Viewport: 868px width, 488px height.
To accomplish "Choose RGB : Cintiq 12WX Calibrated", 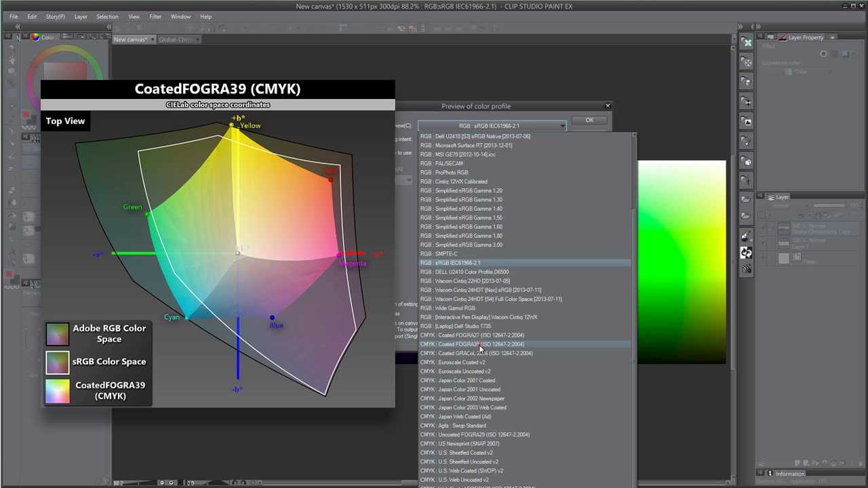I will tap(525, 182).
